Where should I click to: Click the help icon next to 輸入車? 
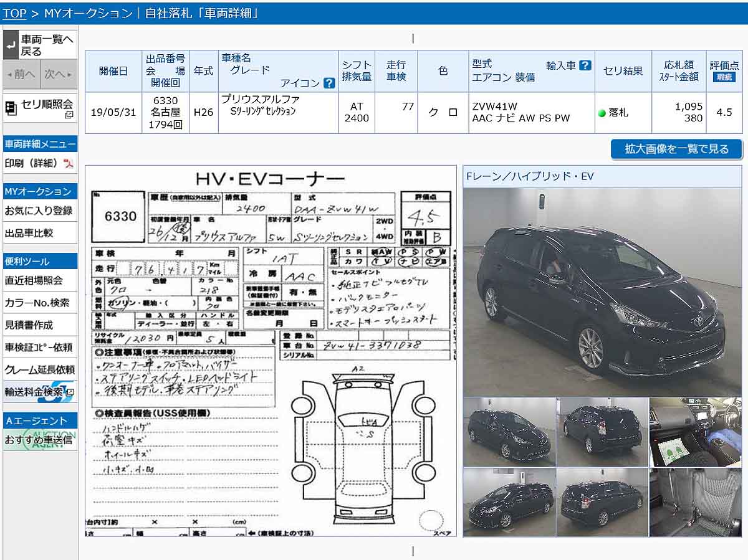[585, 65]
